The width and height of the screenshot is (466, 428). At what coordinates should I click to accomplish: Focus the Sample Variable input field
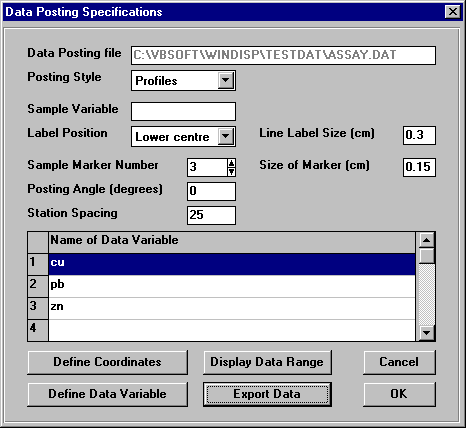click(x=183, y=111)
